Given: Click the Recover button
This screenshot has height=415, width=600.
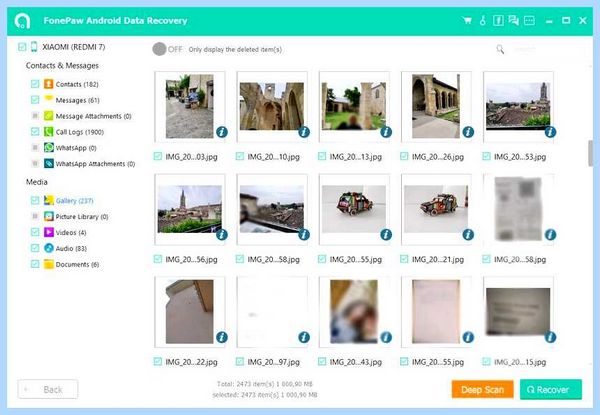Looking at the screenshot, I should pyautogui.click(x=551, y=389).
